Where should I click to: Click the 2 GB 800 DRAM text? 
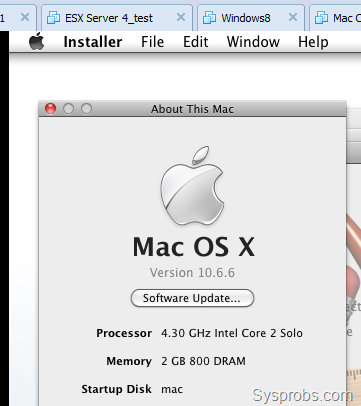203,361
